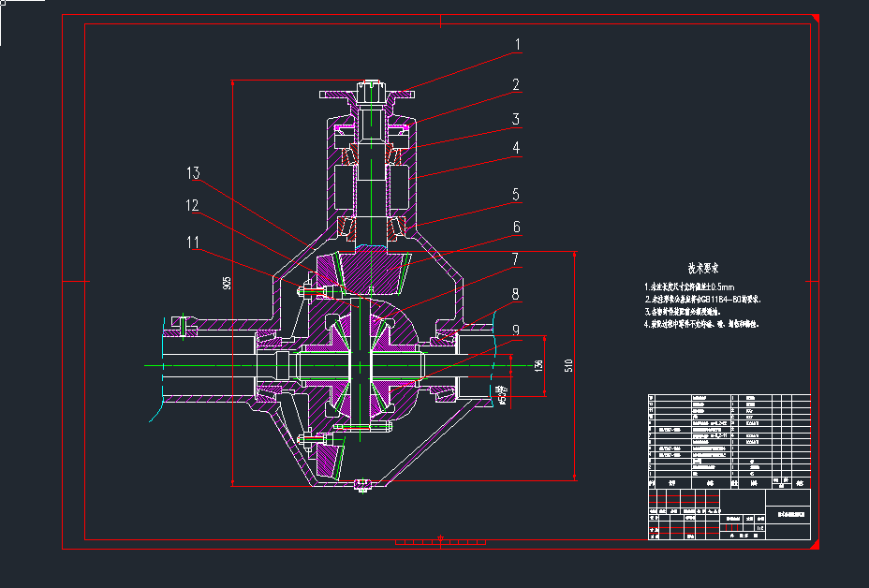Select the drain plug at housing bottom
This screenshot has width=869, height=588.
click(361, 484)
